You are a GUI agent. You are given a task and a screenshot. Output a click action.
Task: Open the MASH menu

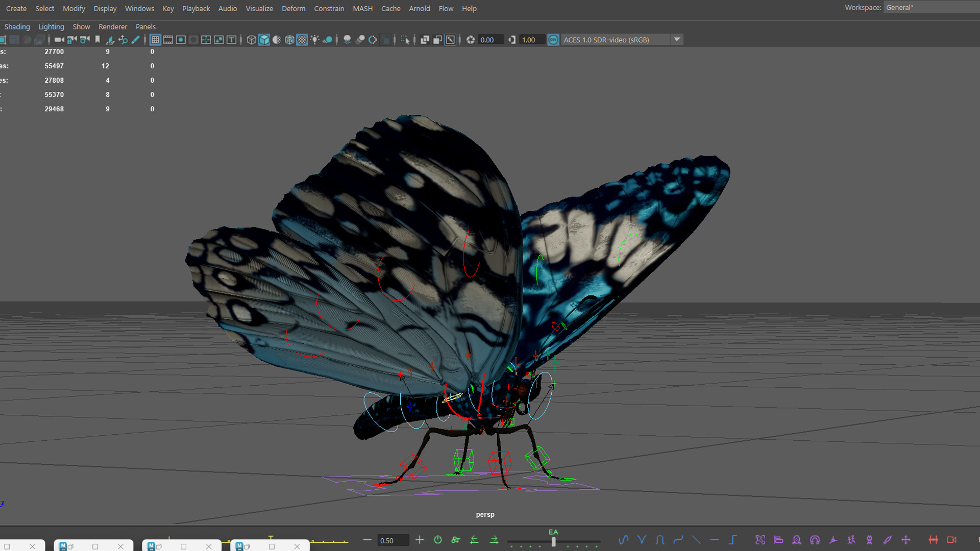click(363, 9)
